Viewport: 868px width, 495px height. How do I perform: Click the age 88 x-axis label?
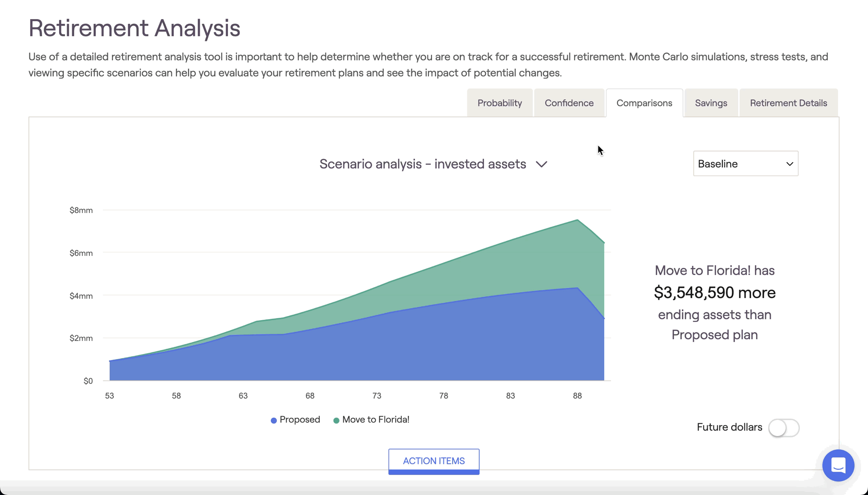tap(577, 396)
